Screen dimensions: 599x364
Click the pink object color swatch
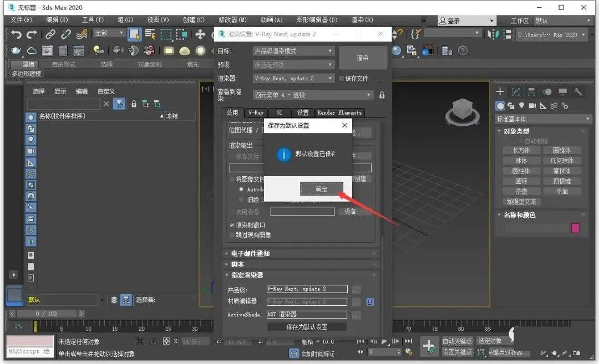575,228
